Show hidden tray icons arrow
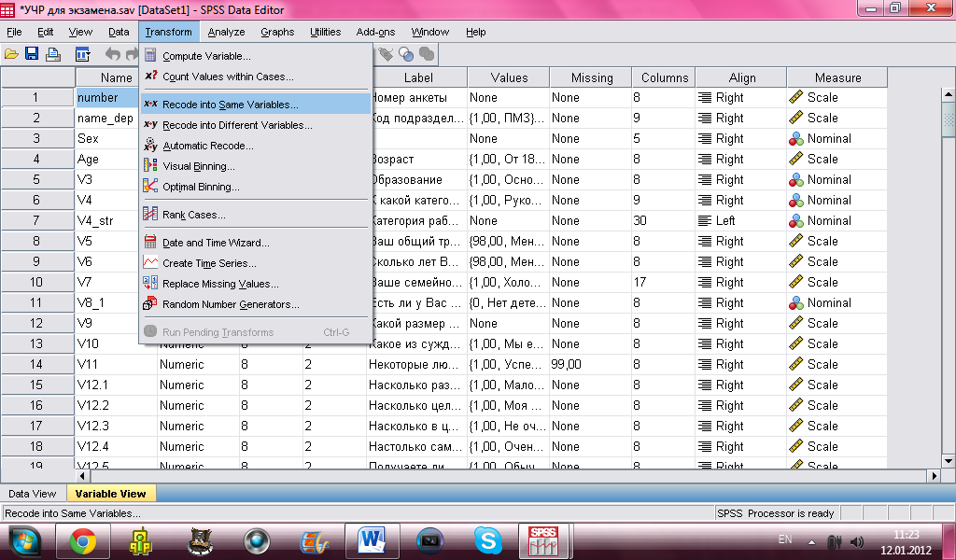Image resolution: width=956 pixels, height=560 pixels. pyautogui.click(x=811, y=541)
